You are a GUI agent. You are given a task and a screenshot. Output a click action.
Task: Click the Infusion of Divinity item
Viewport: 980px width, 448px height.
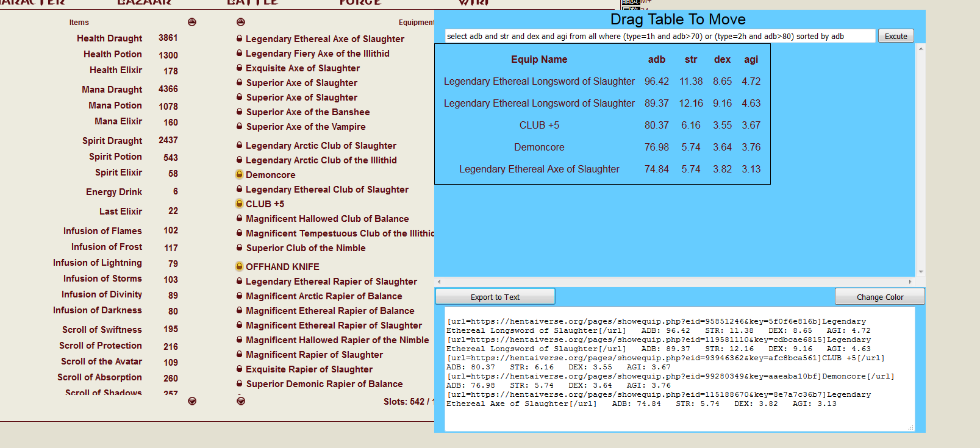(102, 294)
